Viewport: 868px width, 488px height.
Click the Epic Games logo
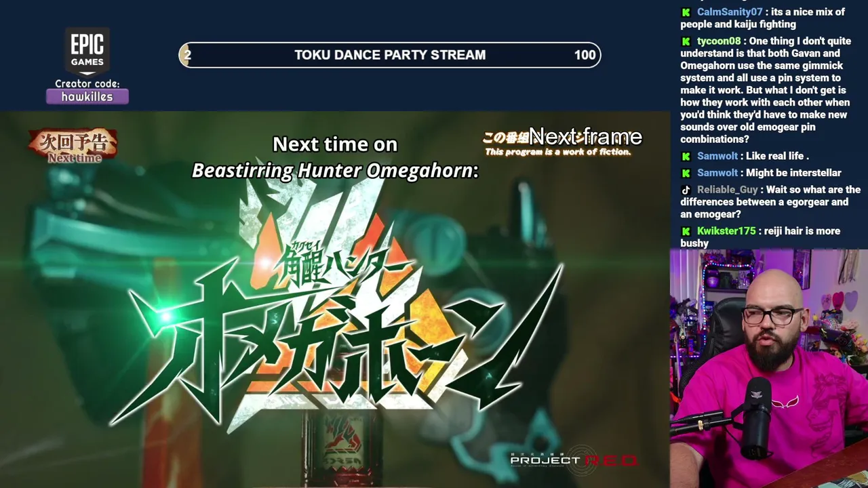[x=87, y=52]
